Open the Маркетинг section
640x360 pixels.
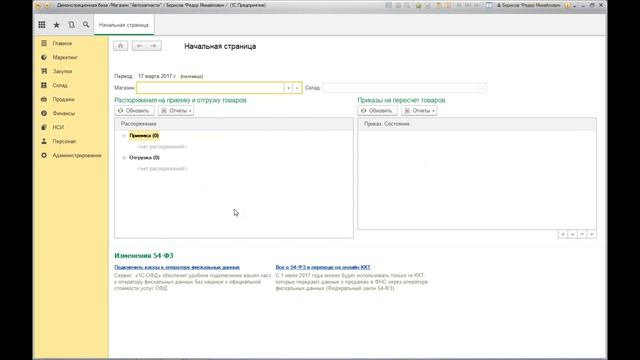tap(64, 57)
